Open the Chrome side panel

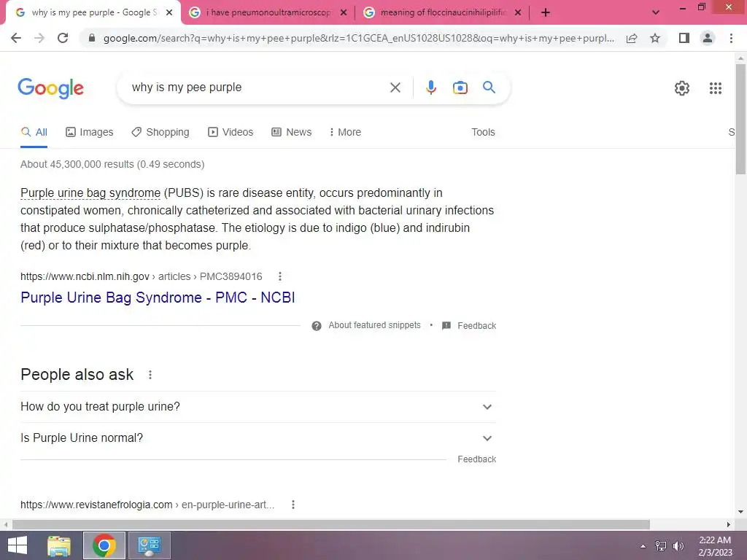(x=684, y=38)
